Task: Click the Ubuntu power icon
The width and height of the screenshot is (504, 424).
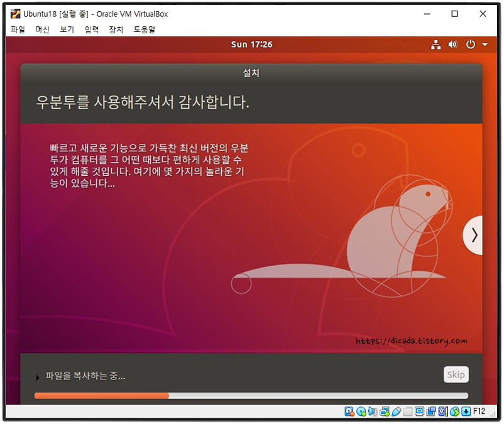Action: 470,45
